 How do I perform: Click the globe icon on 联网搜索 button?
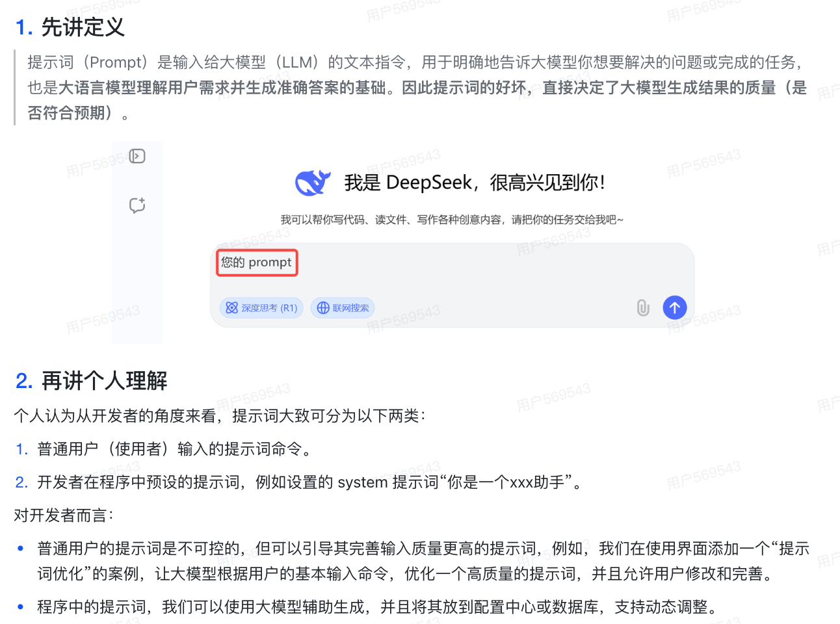(323, 308)
